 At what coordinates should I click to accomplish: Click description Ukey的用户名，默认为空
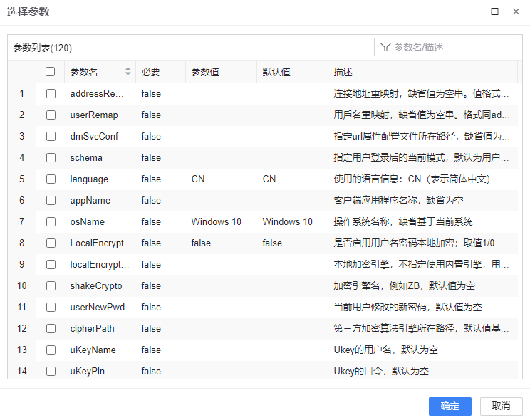tap(385, 350)
